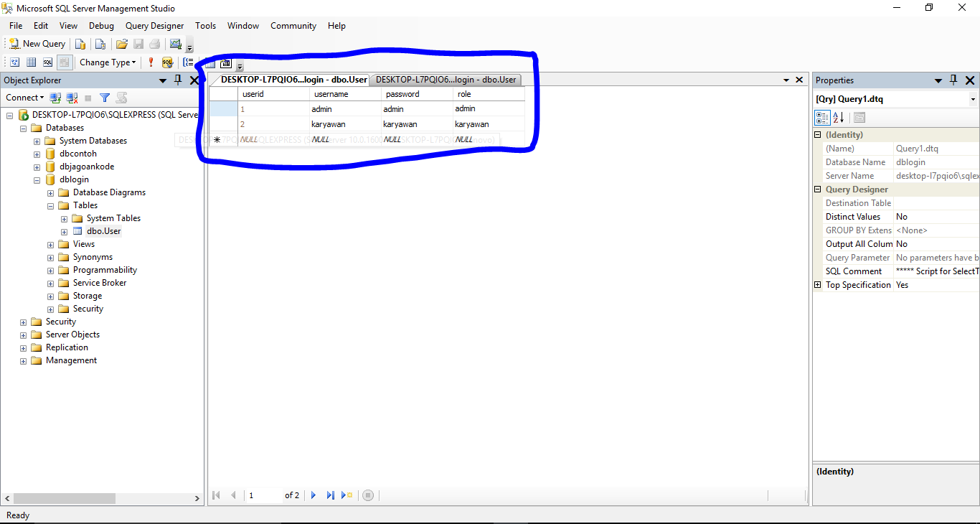The width and height of the screenshot is (980, 524).
Task: Expand the Database Diagrams folder
Action: pyautogui.click(x=50, y=192)
